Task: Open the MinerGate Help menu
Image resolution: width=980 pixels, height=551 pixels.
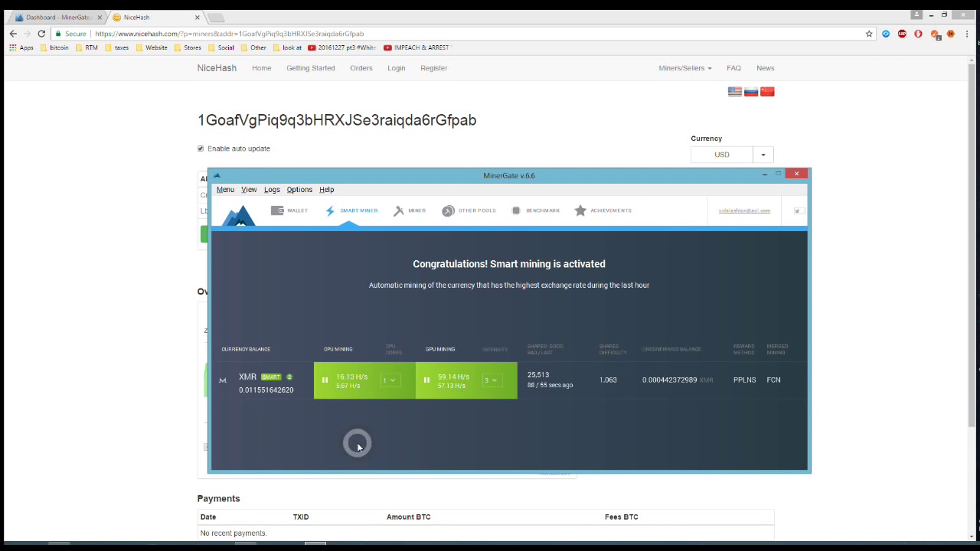Action: click(327, 190)
